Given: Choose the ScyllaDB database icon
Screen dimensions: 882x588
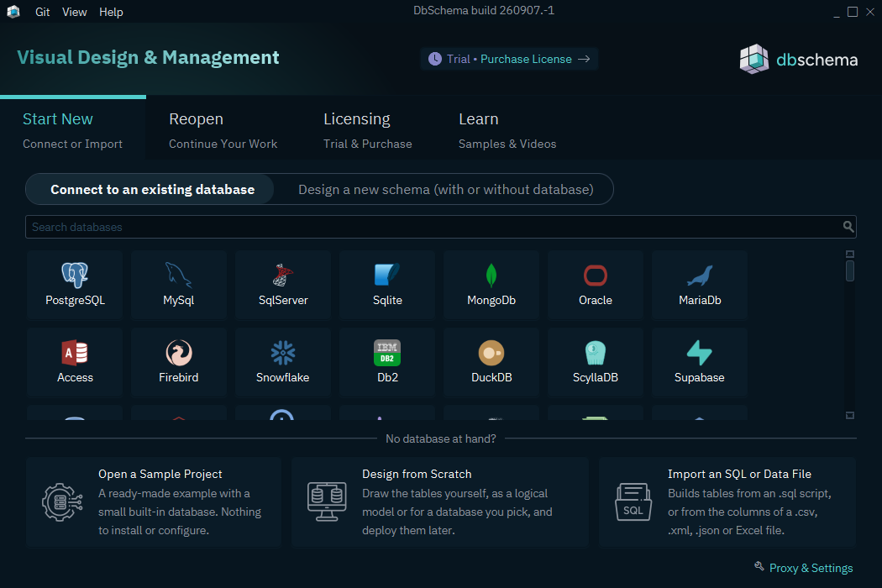Looking at the screenshot, I should click(x=595, y=353).
